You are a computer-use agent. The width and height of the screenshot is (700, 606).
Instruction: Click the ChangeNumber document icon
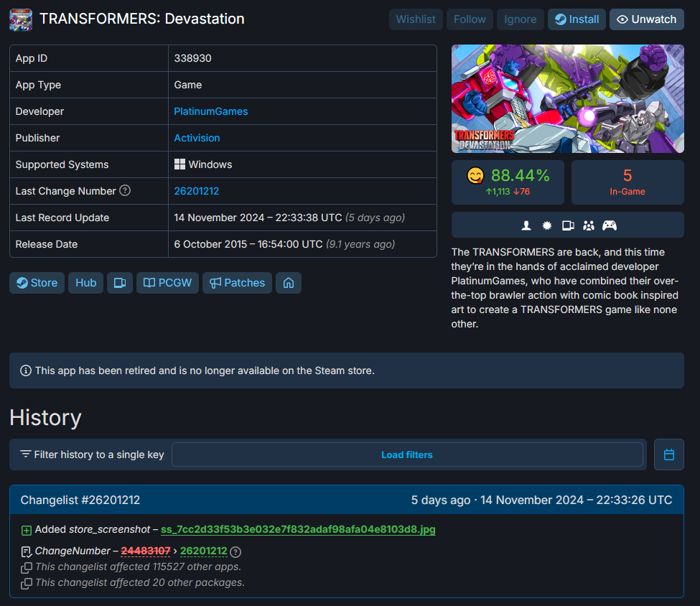pos(27,552)
